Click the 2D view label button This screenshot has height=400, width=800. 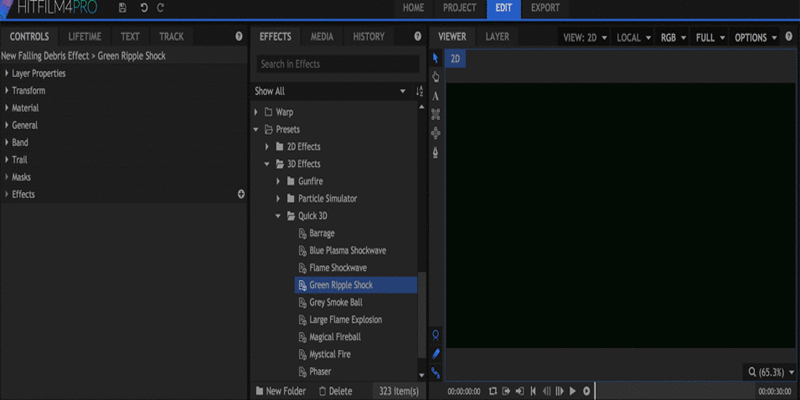[455, 59]
